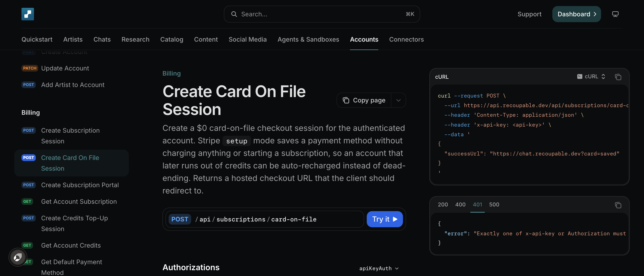The height and width of the screenshot is (276, 644).
Task: Show the 500 response example
Action: [494, 204]
